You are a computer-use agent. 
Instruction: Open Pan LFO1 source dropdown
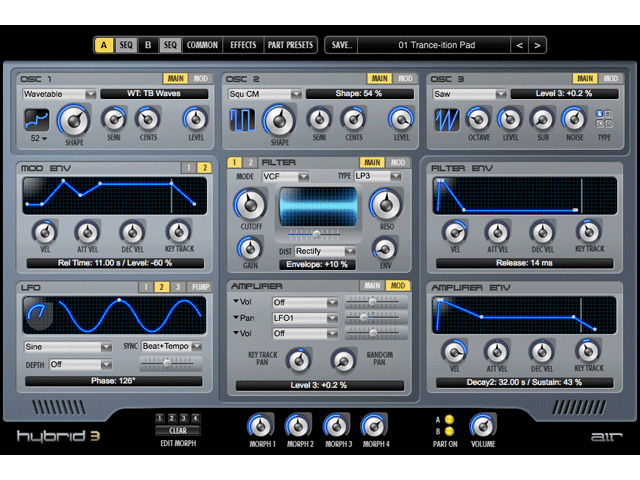point(305,318)
